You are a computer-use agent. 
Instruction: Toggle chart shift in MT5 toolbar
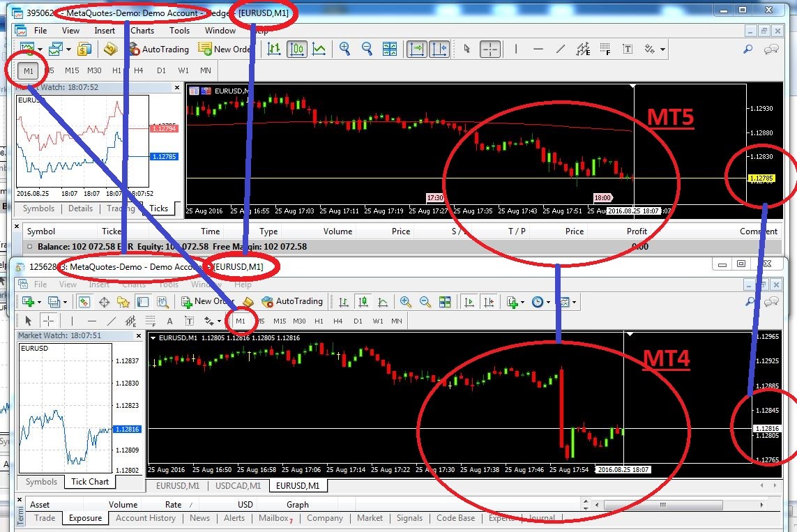click(x=440, y=49)
